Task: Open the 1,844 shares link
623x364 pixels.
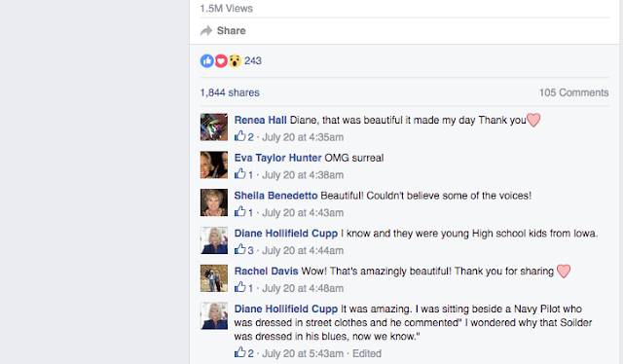Action: pos(230,92)
